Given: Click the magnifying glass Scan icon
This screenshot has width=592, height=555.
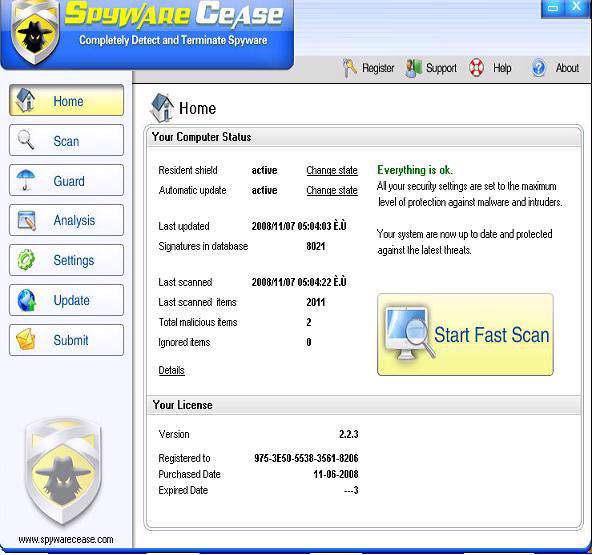Looking at the screenshot, I should tap(26, 140).
